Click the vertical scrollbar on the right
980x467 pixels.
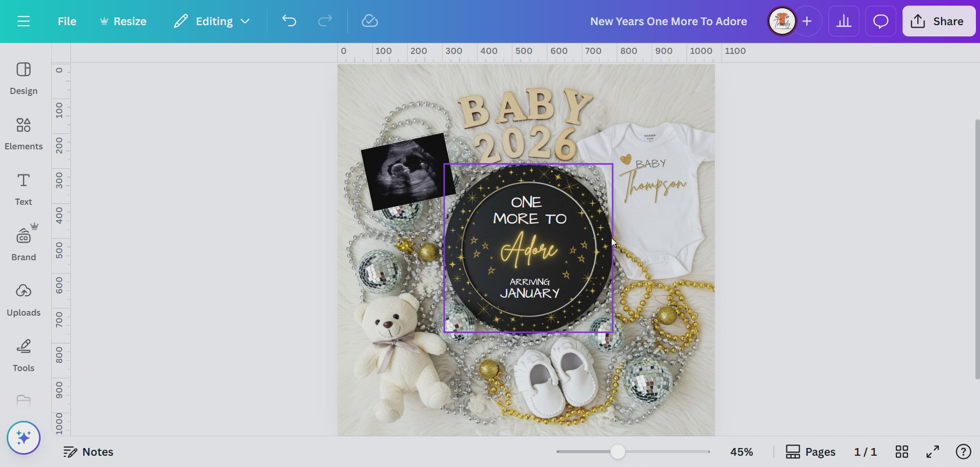coord(977,249)
